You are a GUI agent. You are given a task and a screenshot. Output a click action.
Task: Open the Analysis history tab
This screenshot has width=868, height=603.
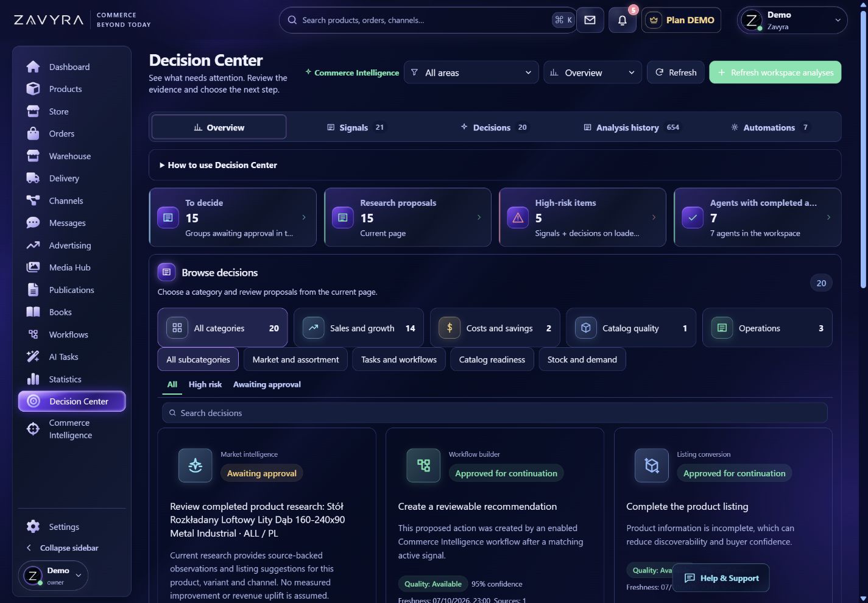pos(632,127)
